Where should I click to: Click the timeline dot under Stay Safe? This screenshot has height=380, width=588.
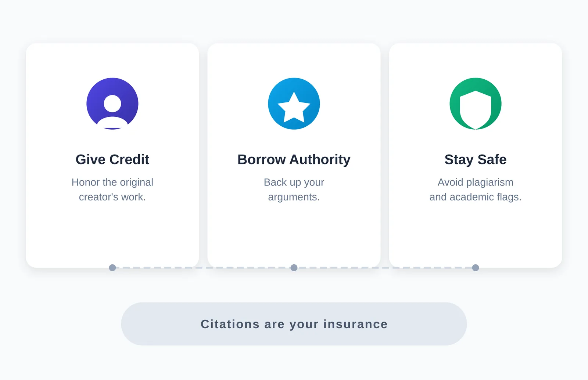click(476, 268)
